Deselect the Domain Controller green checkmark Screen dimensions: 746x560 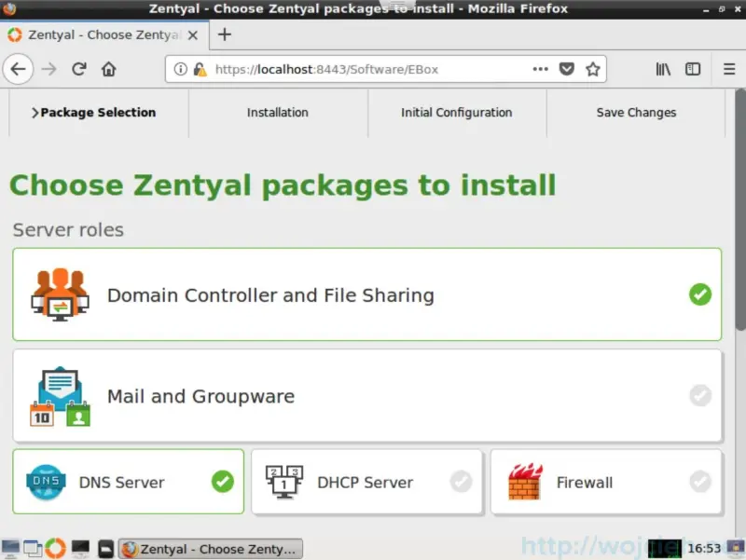[x=700, y=294]
